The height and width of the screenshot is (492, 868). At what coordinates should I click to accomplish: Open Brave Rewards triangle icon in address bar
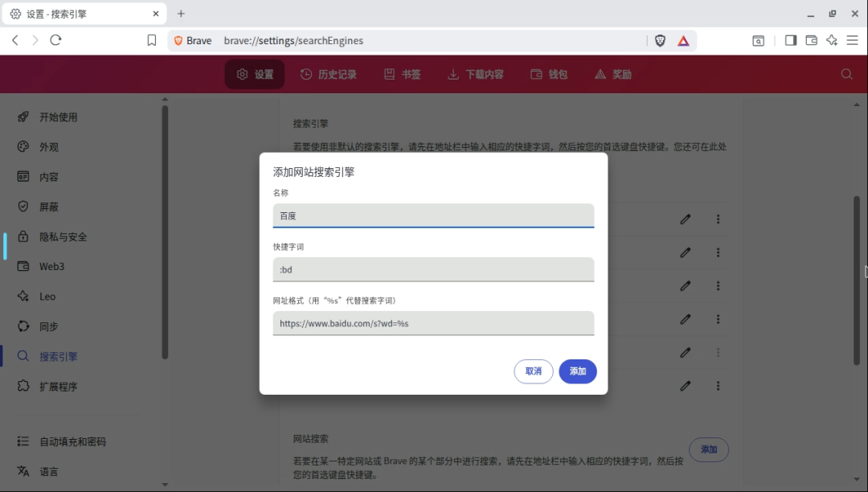(683, 40)
